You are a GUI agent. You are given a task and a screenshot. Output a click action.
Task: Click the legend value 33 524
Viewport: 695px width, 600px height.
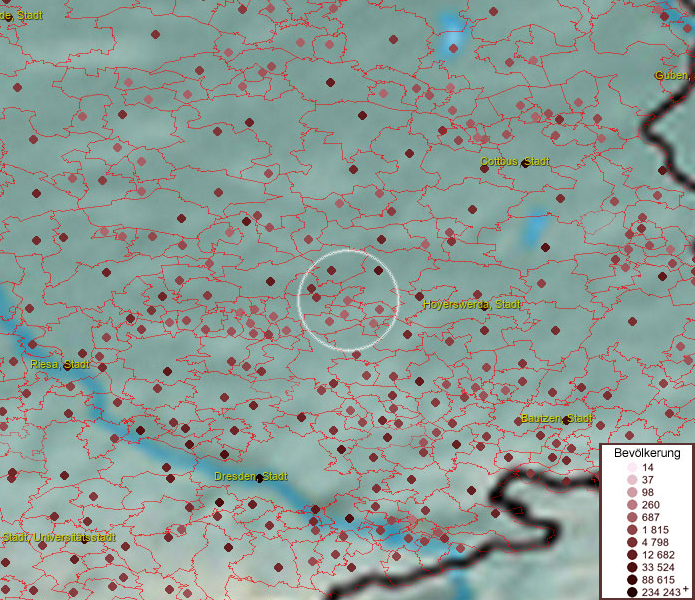click(658, 567)
